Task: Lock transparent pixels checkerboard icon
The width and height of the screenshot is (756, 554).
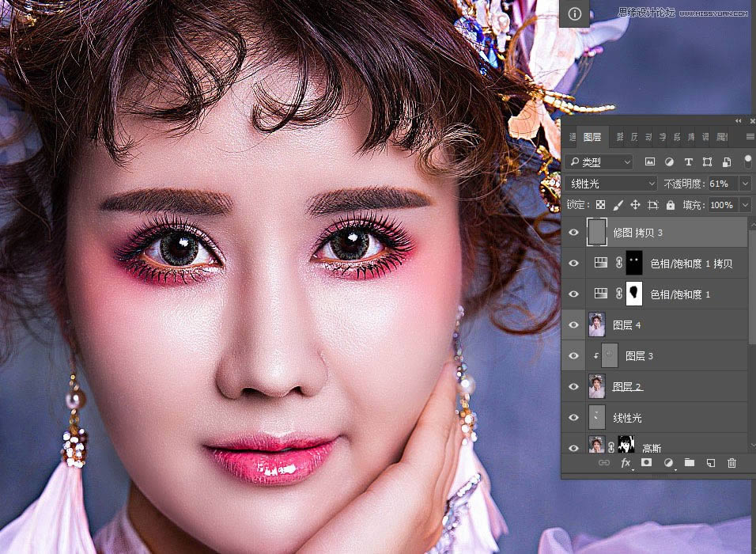Action: click(600, 205)
